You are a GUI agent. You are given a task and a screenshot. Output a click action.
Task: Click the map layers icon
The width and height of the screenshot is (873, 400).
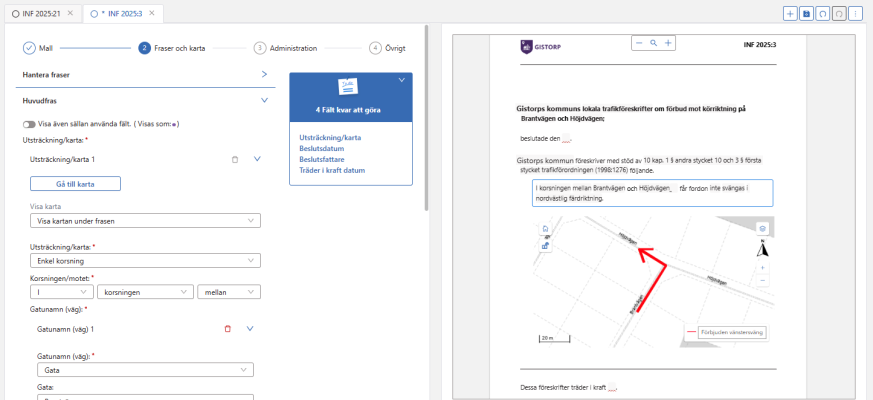click(762, 228)
